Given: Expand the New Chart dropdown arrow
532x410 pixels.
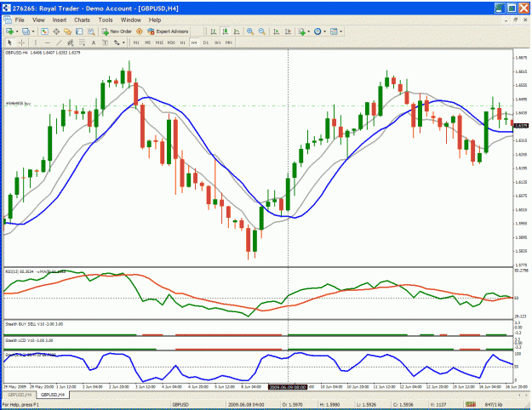Looking at the screenshot, I should [17, 31].
